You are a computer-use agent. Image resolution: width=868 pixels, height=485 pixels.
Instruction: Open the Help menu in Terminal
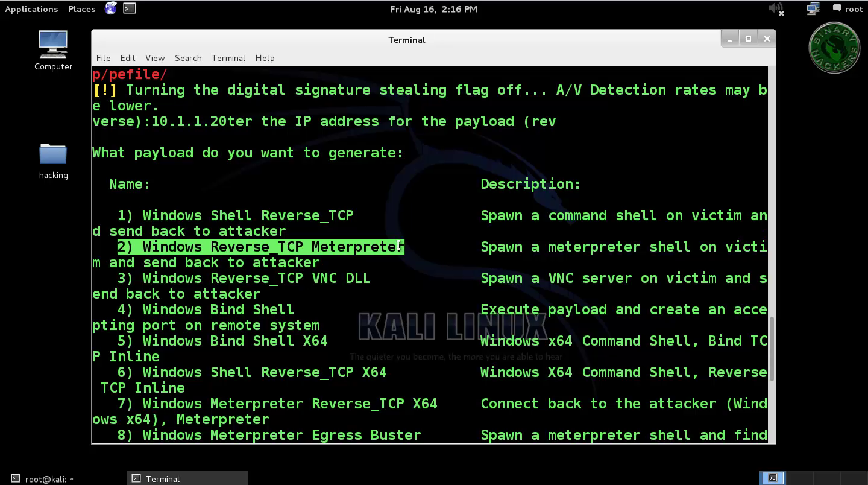click(x=265, y=58)
